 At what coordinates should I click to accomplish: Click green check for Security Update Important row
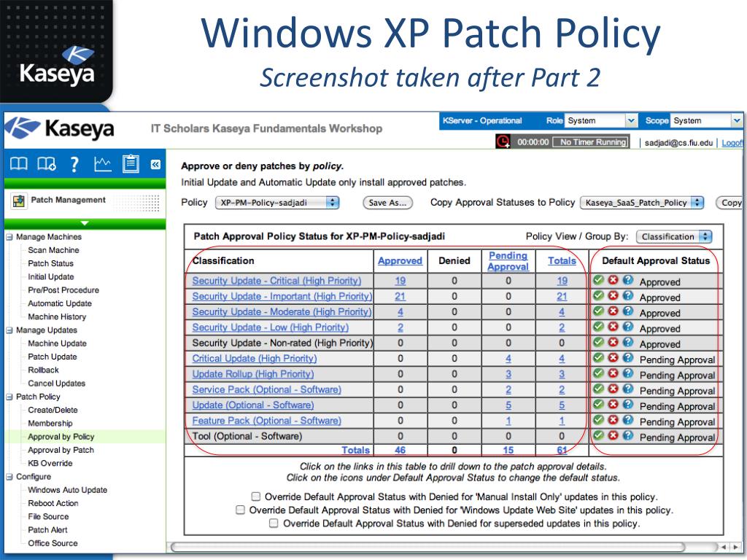click(x=599, y=296)
